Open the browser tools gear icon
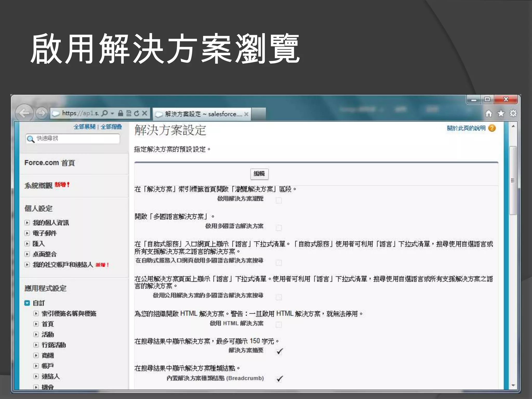 click(513, 114)
